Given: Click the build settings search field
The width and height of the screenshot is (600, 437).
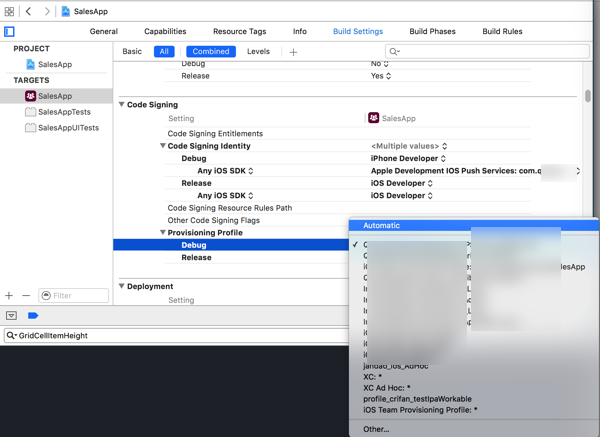Looking at the screenshot, I should click(x=487, y=51).
